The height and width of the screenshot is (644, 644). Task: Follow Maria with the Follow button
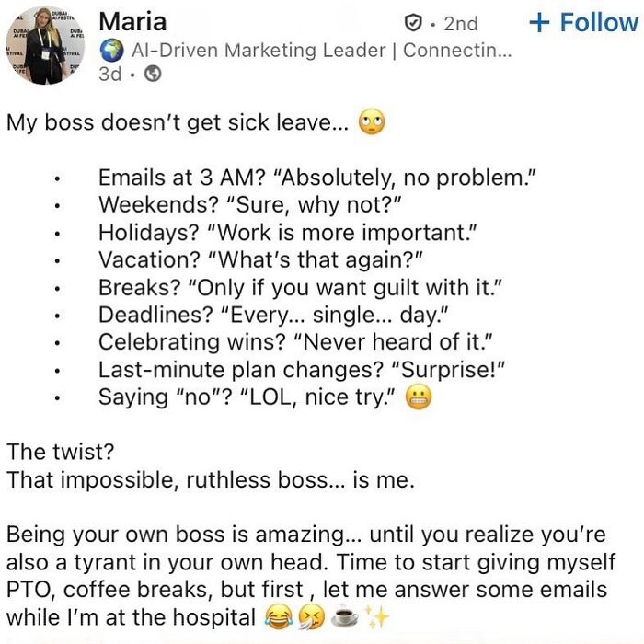tap(583, 22)
